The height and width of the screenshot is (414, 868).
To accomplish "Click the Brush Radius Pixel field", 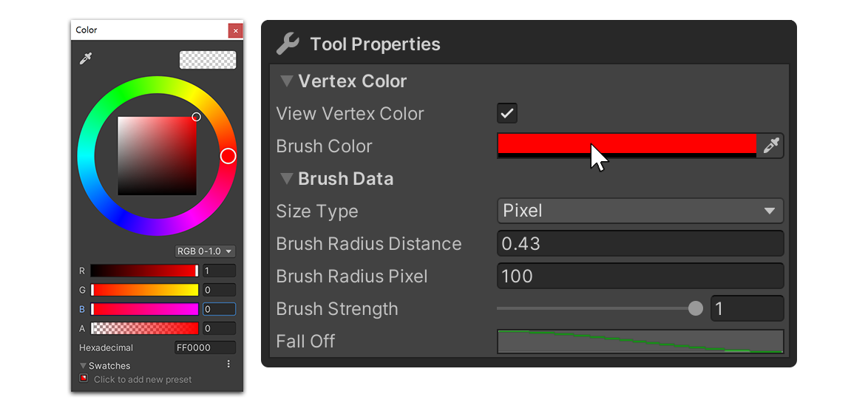I will 640,276.
